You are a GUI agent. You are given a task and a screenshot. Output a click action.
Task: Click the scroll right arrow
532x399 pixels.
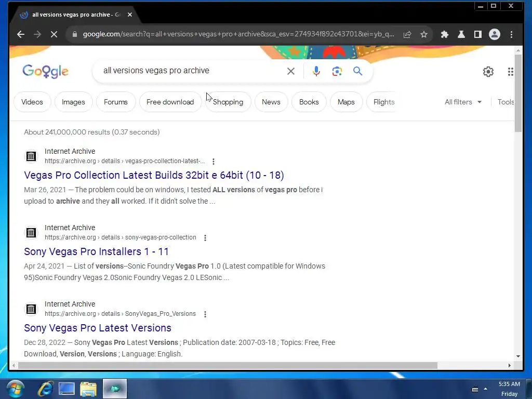point(510,365)
